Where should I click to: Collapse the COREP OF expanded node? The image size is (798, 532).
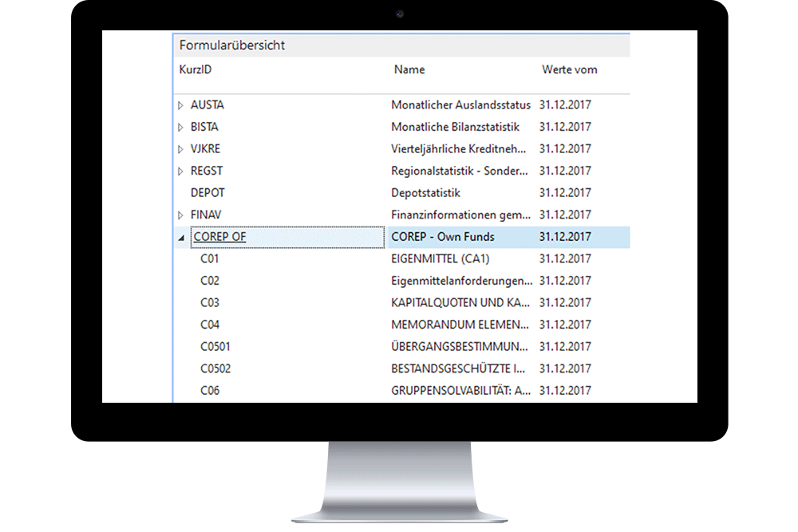181,237
